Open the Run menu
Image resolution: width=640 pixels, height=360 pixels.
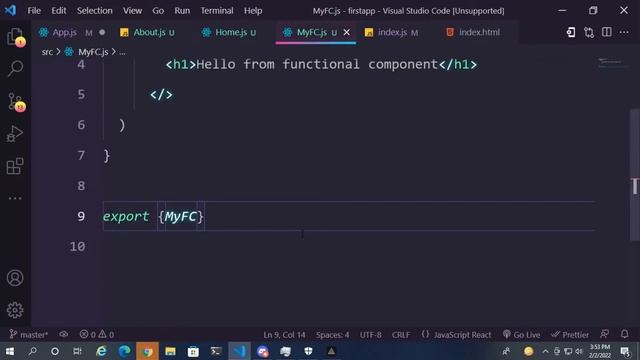click(182, 11)
